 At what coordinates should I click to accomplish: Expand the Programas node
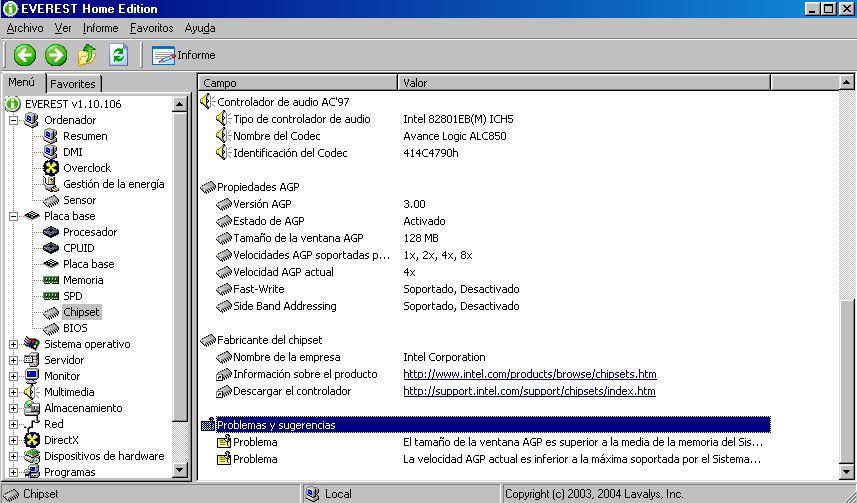[x=13, y=472]
